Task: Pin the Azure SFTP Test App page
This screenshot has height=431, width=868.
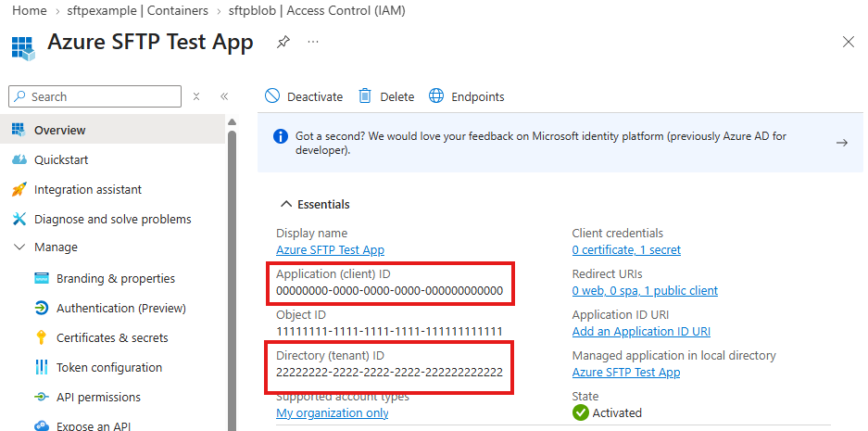Action: (x=283, y=42)
